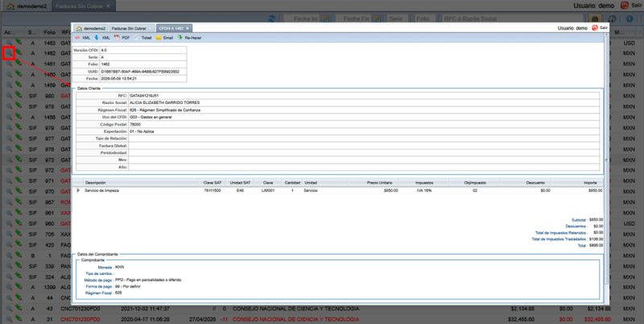Viewport: 644px width, 324px height.
Task: Click the green tag icon for folio 967
Action: (x=19, y=201)
